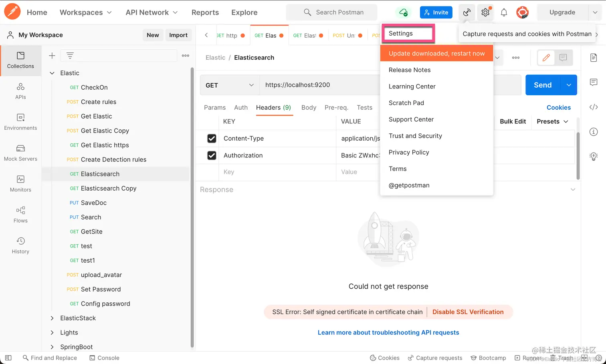Open the History sidebar panel

[x=20, y=245]
